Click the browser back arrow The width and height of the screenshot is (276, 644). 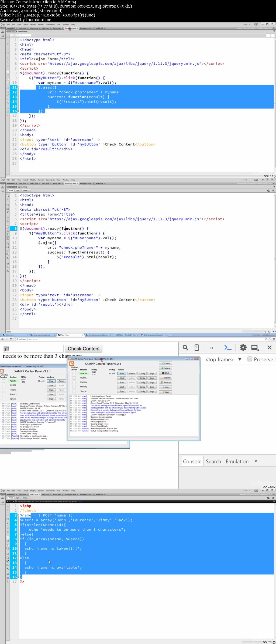click(2, 339)
